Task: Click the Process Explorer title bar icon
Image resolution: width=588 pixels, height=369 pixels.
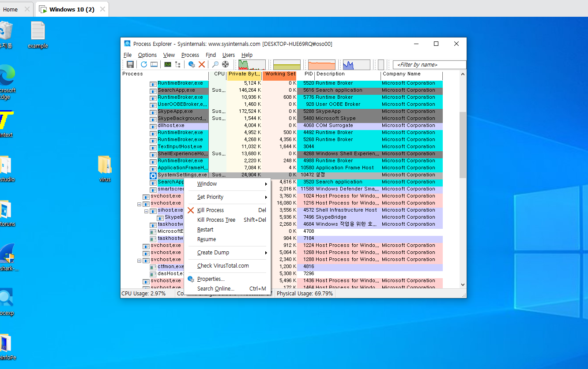Action: pos(128,44)
